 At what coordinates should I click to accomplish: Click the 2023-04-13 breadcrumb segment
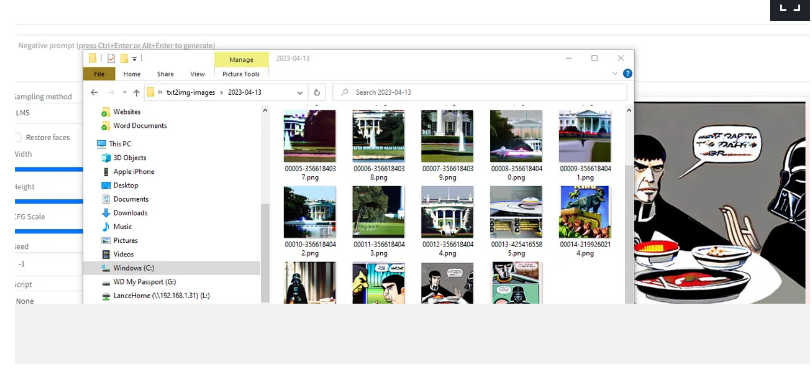[x=244, y=92]
